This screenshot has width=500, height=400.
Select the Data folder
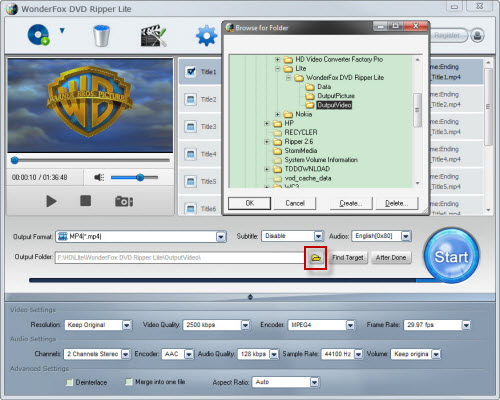click(x=324, y=87)
